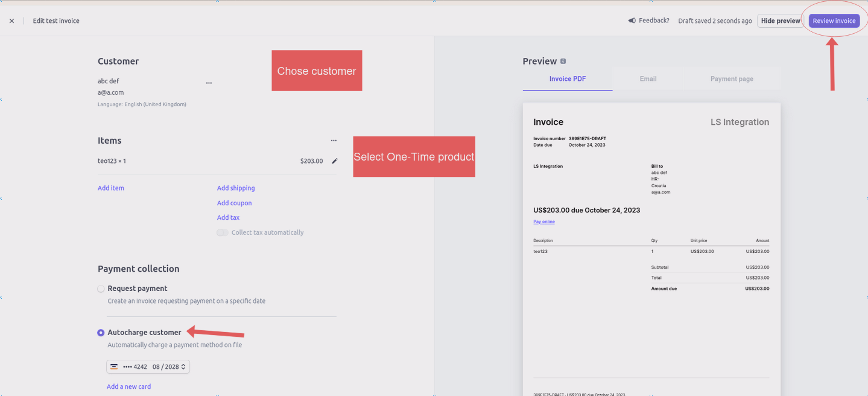Viewport: 868px width, 396px height.
Task: Click the Hide preview button
Action: click(780, 21)
